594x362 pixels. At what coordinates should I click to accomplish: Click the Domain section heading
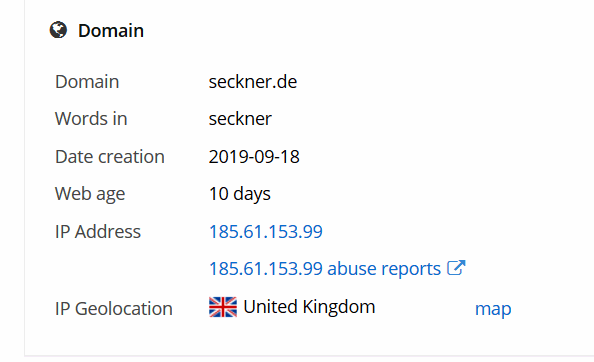click(x=111, y=31)
